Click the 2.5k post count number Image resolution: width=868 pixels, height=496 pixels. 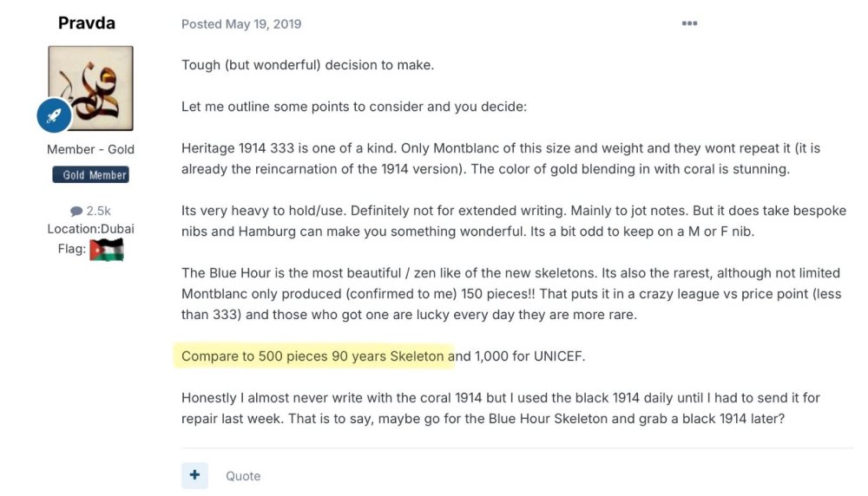tap(98, 211)
